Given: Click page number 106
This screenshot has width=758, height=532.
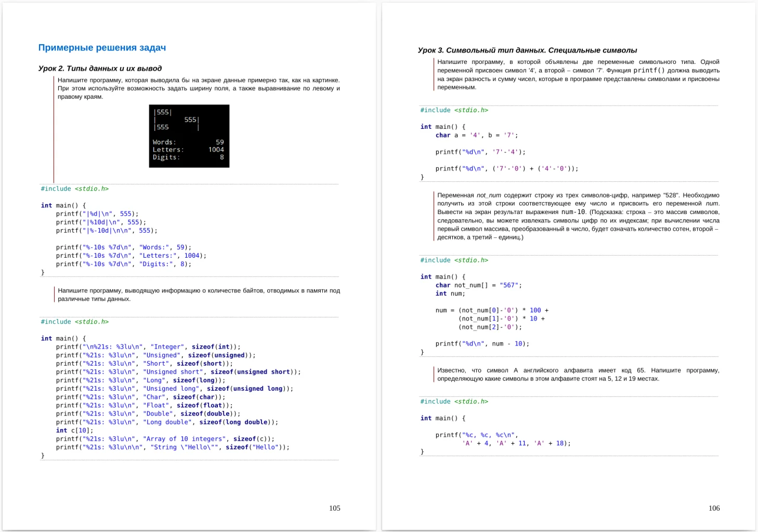Looking at the screenshot, I should click(x=714, y=508).
